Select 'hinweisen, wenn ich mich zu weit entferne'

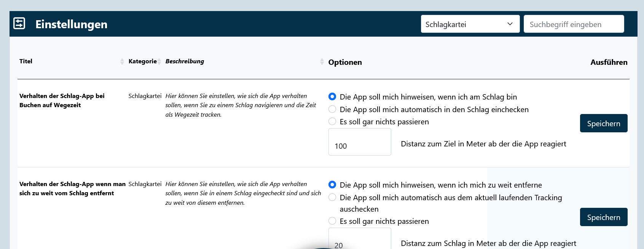tap(332, 185)
